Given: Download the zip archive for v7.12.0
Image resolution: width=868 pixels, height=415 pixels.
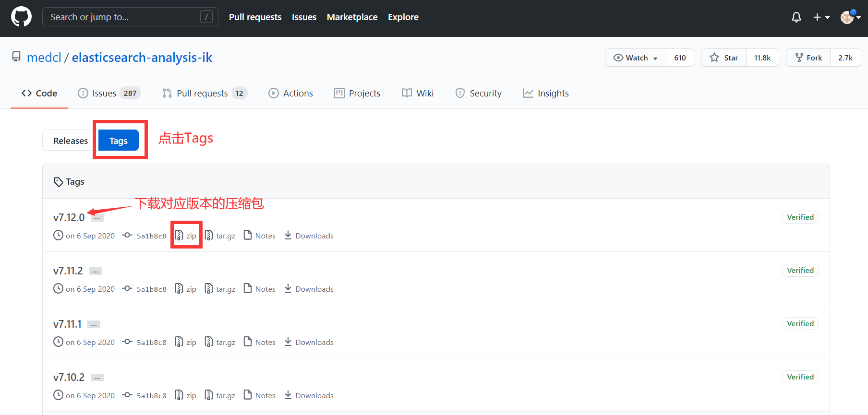Looking at the screenshot, I should click(x=186, y=236).
